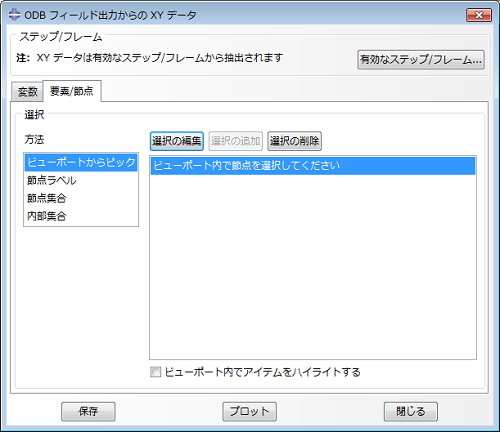Screen dimensions: 500x432
Task: Select the 要素/節点 tab
Action: [x=72, y=91]
